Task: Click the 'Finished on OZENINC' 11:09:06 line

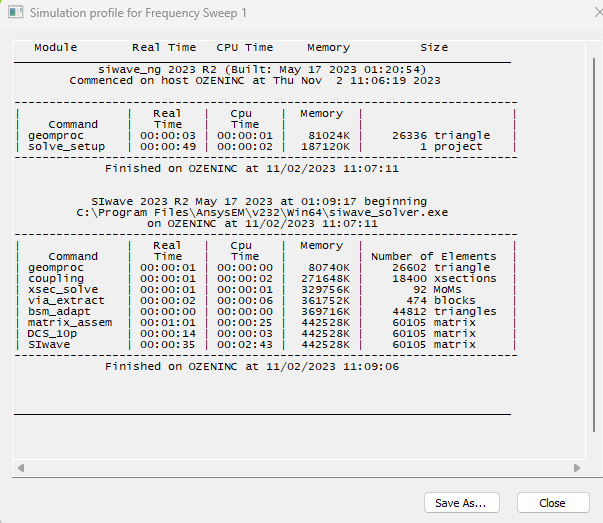Action: [251, 367]
